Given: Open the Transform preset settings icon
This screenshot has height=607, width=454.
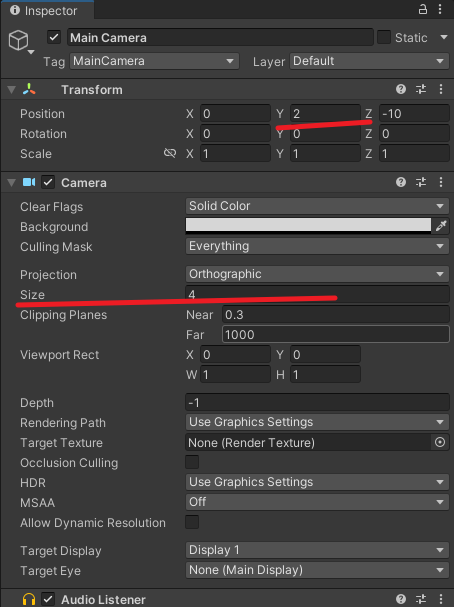Looking at the screenshot, I should pos(421,89).
